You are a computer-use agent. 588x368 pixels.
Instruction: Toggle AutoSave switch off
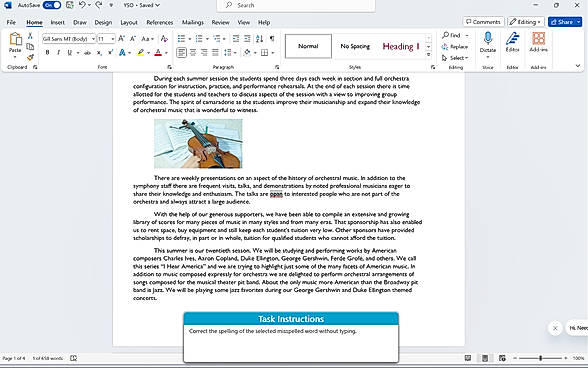coord(52,5)
